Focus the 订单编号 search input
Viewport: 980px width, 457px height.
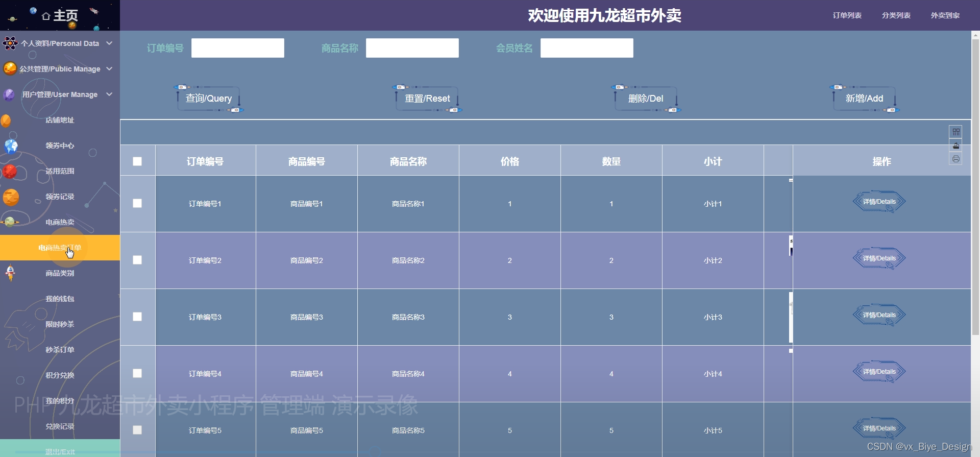click(x=238, y=48)
